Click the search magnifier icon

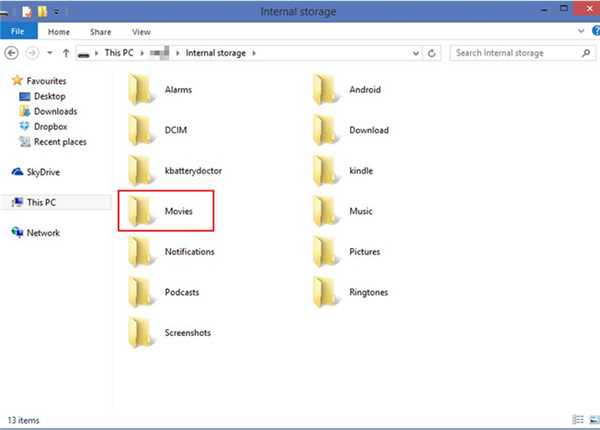(586, 53)
